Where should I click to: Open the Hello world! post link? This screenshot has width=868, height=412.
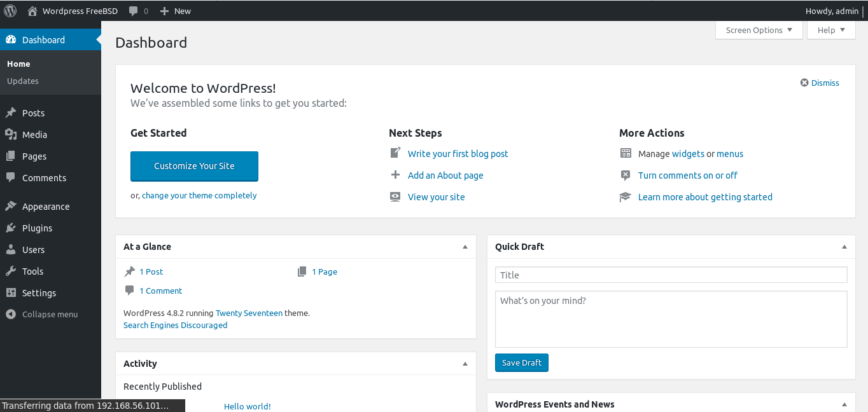248,406
